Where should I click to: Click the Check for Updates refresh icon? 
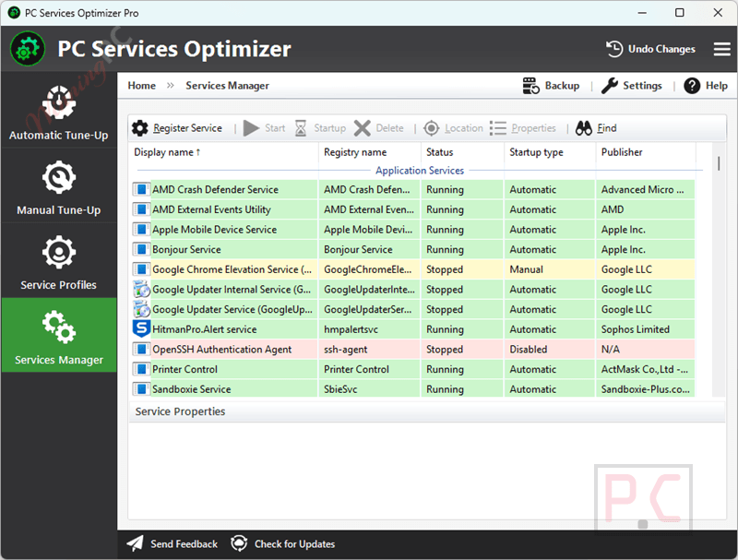[239, 543]
